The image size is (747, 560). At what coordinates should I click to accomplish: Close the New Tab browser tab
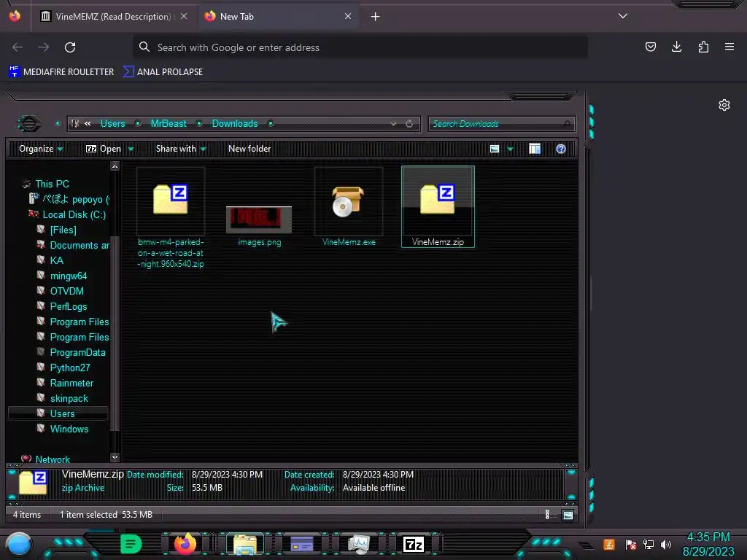point(348,17)
